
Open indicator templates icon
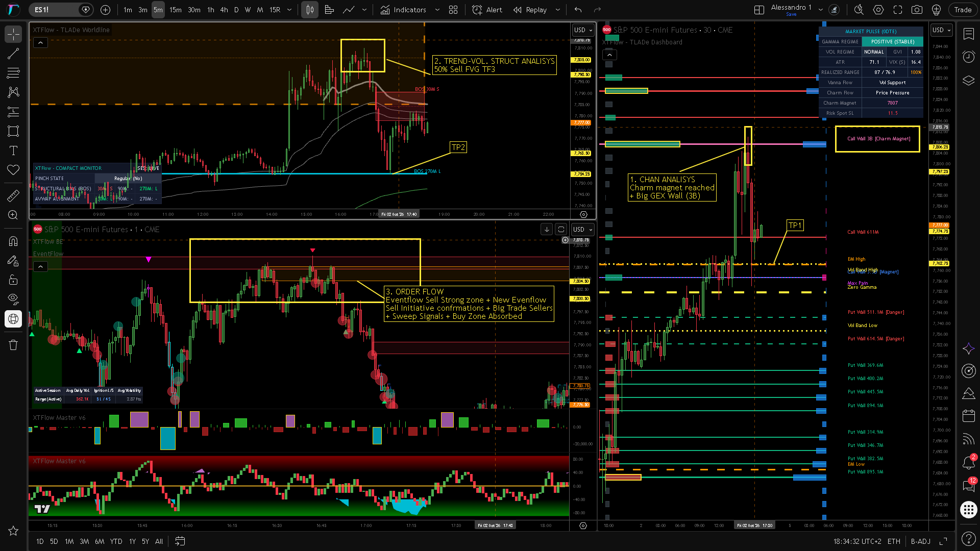pos(453,10)
